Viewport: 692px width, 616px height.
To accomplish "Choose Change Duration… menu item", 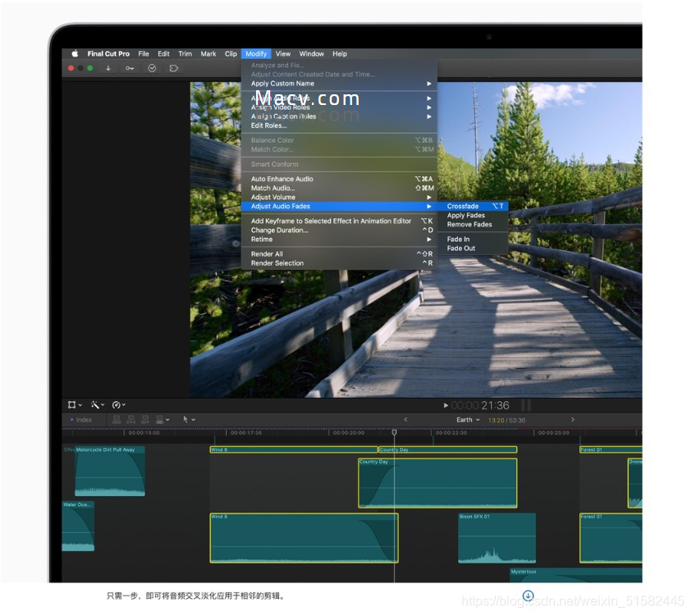I will [339, 230].
